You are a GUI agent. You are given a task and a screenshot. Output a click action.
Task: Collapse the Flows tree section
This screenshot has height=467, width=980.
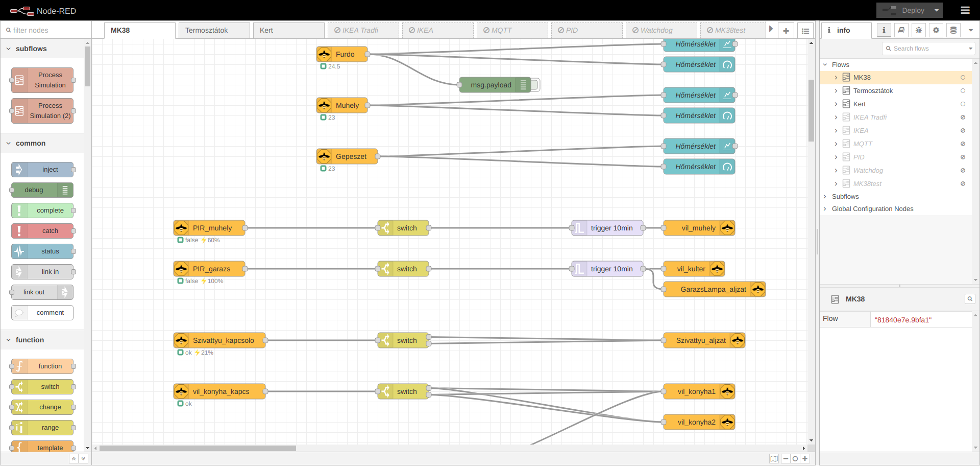tap(825, 65)
